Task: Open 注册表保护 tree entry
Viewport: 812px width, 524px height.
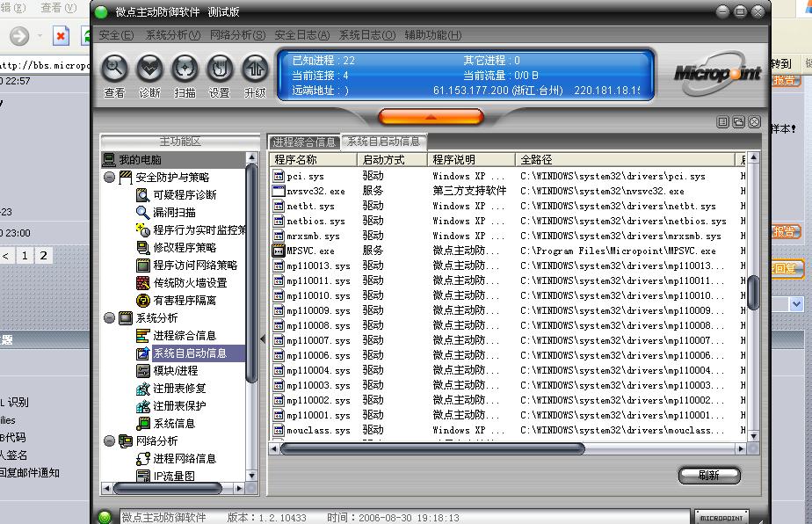Action: 179,406
